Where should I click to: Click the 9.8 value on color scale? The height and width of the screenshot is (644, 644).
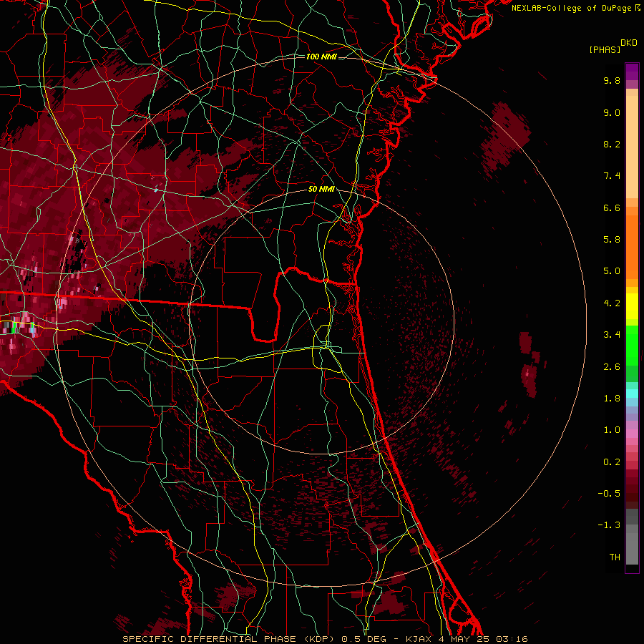point(612,80)
